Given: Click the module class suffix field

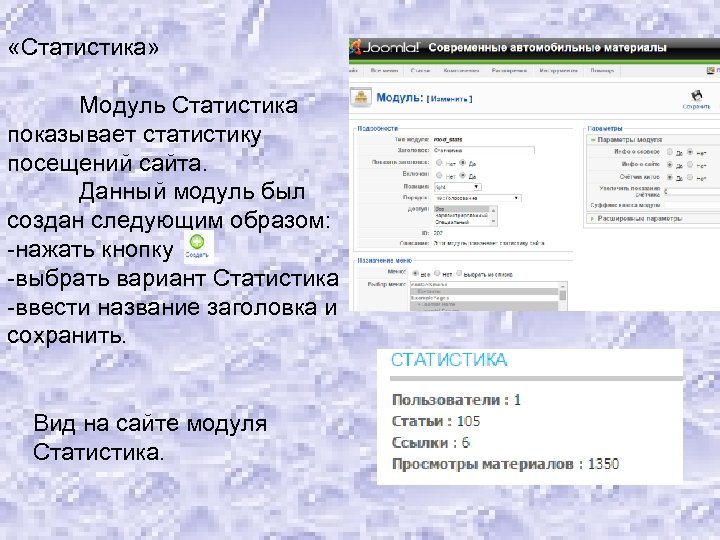Looking at the screenshot, I should tap(692, 205).
